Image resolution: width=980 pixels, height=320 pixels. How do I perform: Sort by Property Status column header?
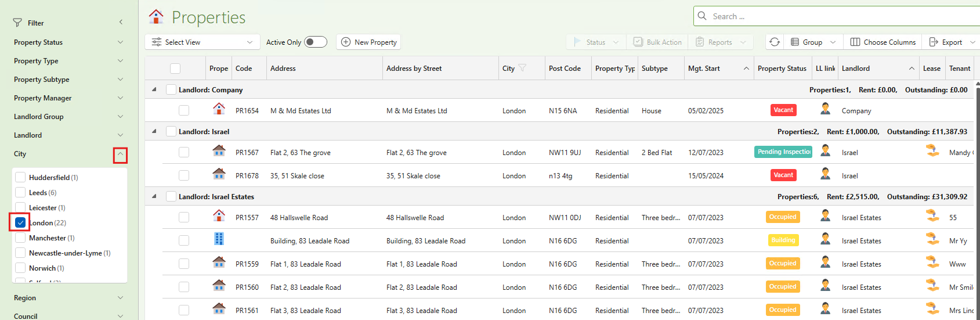coord(782,69)
